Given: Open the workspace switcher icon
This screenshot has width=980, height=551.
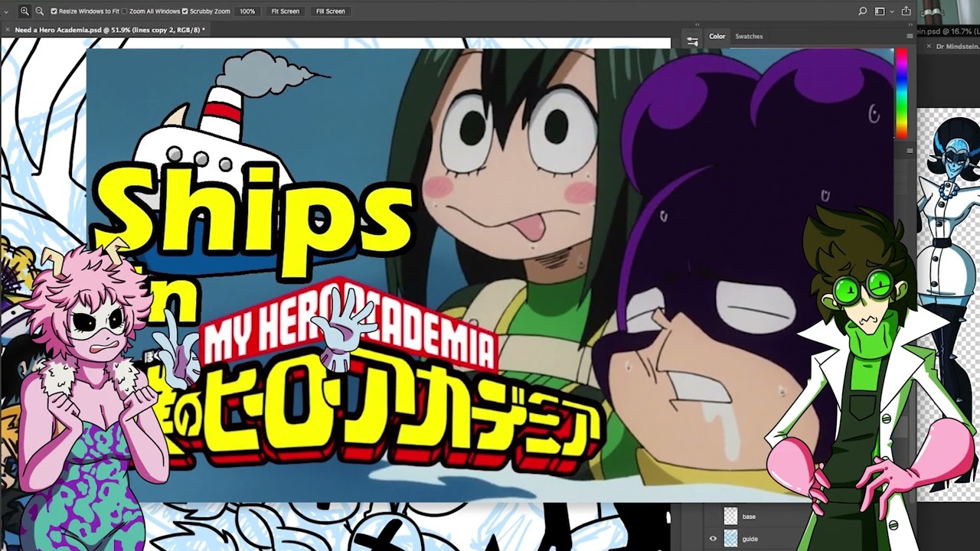Looking at the screenshot, I should tap(880, 11).
